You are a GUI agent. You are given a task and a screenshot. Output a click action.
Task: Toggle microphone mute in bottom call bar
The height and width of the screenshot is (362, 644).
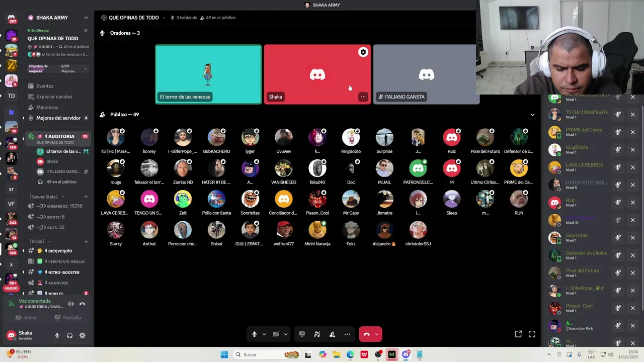(x=255, y=334)
